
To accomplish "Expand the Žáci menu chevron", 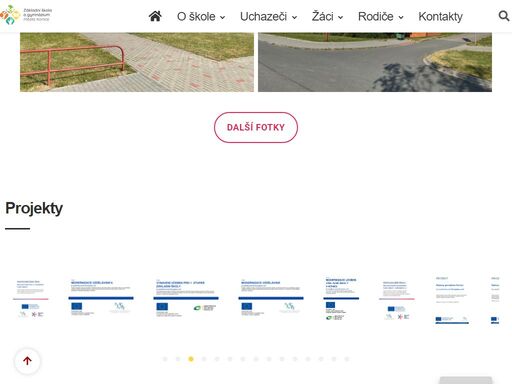I will [340, 17].
